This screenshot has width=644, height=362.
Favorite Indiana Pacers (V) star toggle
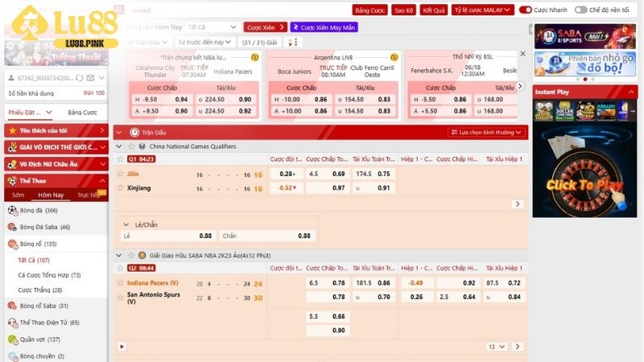[121, 283]
